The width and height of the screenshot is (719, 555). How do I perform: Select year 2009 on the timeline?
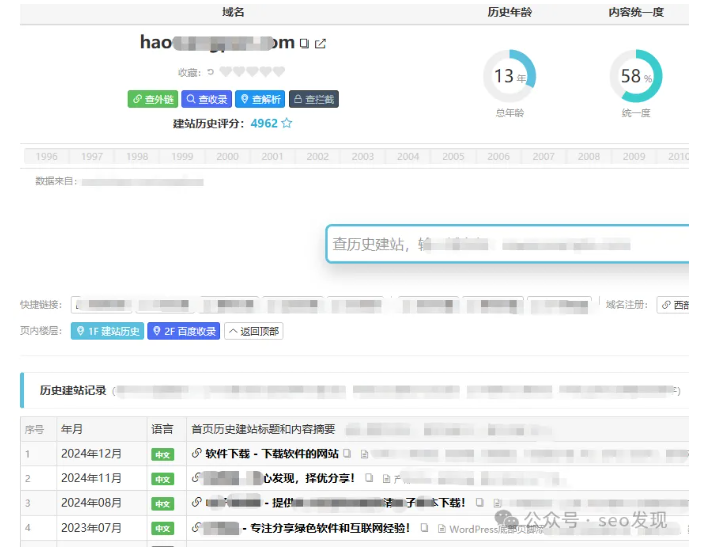tap(634, 156)
